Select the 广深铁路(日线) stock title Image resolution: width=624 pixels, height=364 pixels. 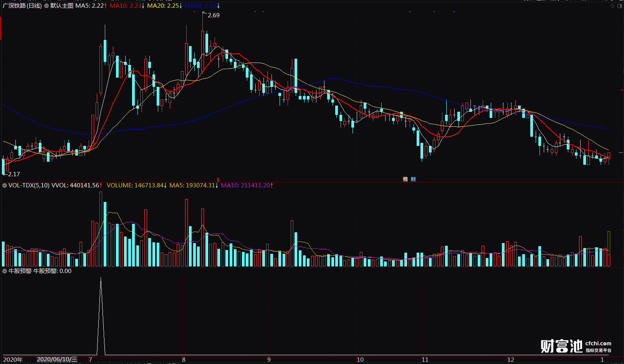[22, 6]
